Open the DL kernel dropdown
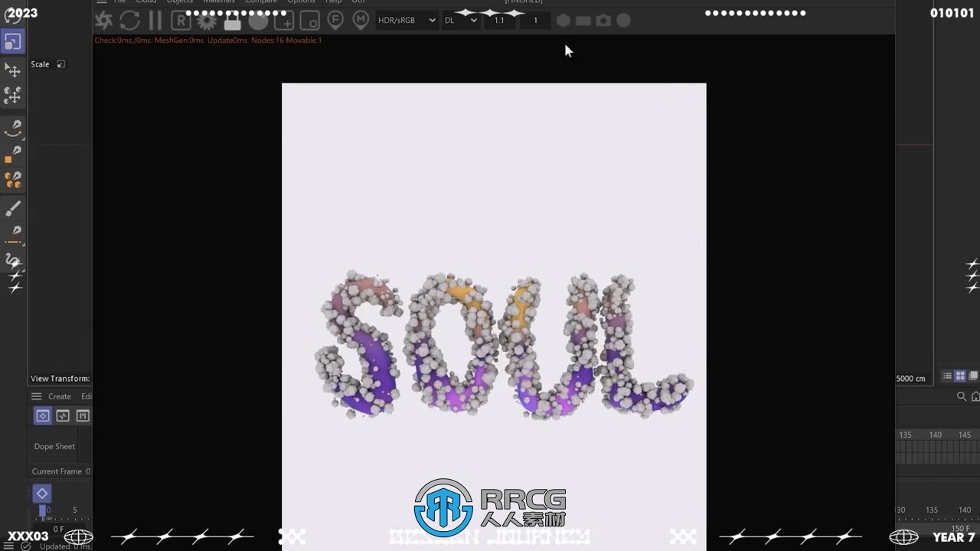Image resolution: width=980 pixels, height=551 pixels. pos(461,21)
